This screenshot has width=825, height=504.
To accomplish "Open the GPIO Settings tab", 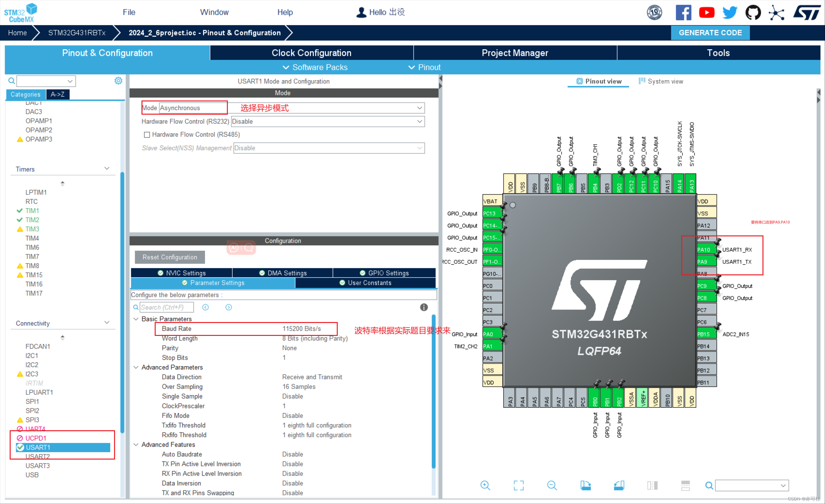I will pyautogui.click(x=384, y=273).
